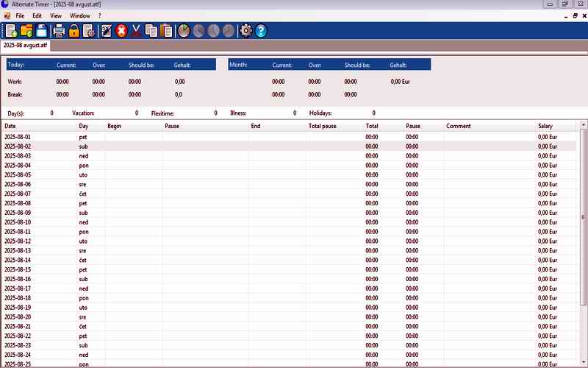Print the timesheet with the printer icon
Viewport: 588px width, 368px height.
[58, 31]
